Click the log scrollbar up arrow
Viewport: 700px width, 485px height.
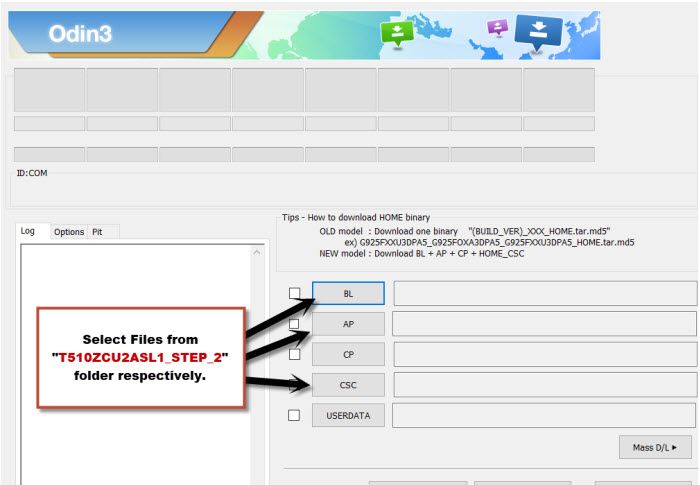click(x=257, y=253)
